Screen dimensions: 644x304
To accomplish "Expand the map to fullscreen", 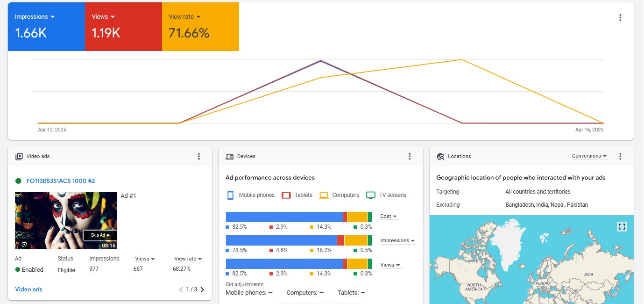I will 622,226.
